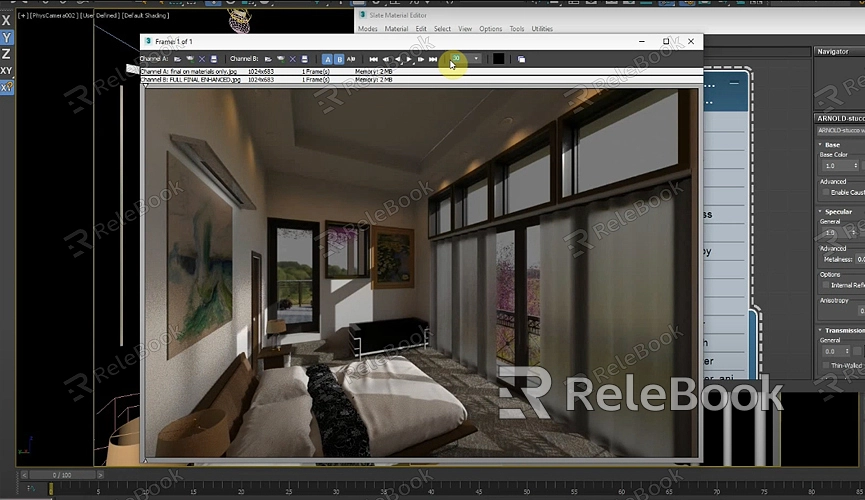The width and height of the screenshot is (865, 500).
Task: Step to the next frame
Action: pos(421,59)
